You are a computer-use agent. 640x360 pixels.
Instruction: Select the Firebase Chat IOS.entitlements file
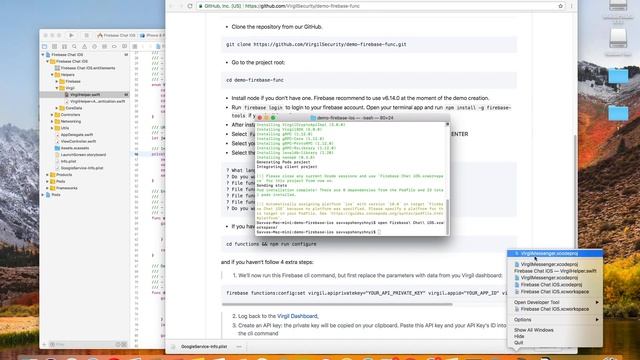(87, 68)
